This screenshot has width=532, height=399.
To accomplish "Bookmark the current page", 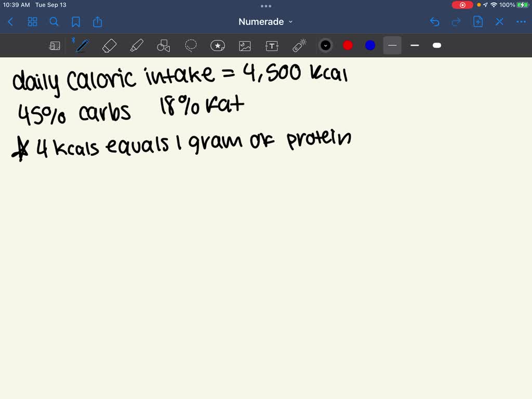I will tap(76, 22).
